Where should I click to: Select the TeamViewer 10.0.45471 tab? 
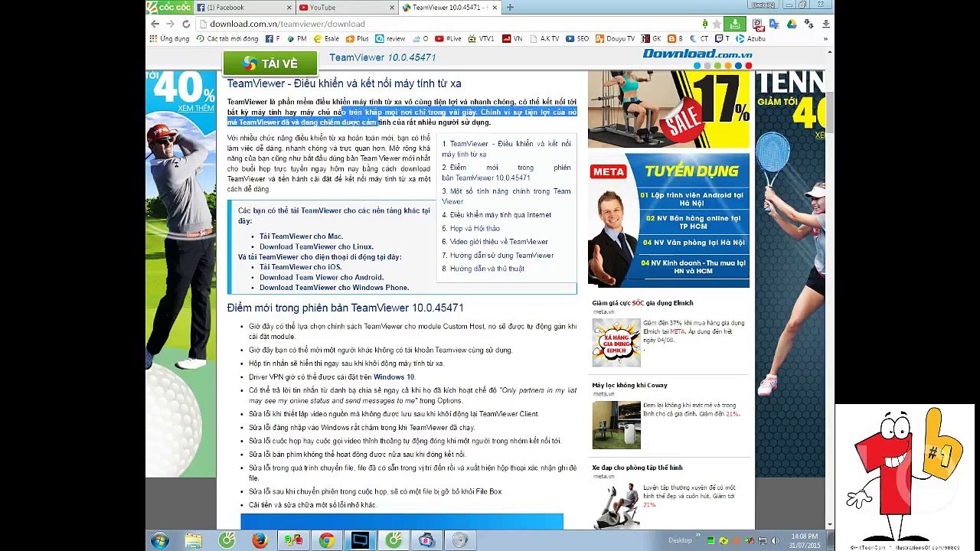pyautogui.click(x=449, y=8)
